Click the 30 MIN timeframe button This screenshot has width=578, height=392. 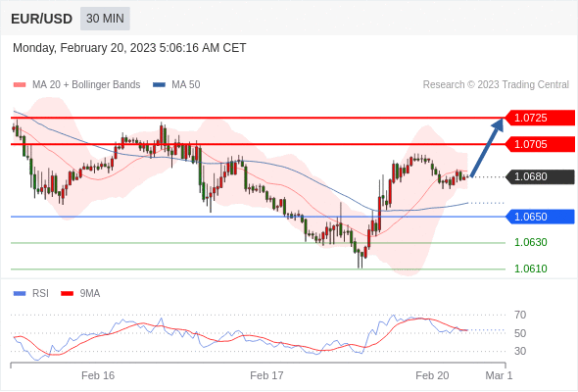click(105, 19)
